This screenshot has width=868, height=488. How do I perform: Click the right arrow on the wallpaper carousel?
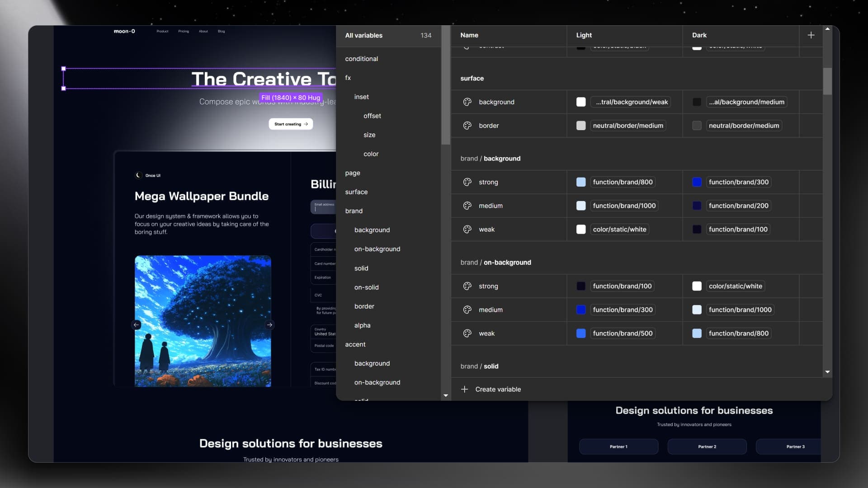[x=270, y=325]
